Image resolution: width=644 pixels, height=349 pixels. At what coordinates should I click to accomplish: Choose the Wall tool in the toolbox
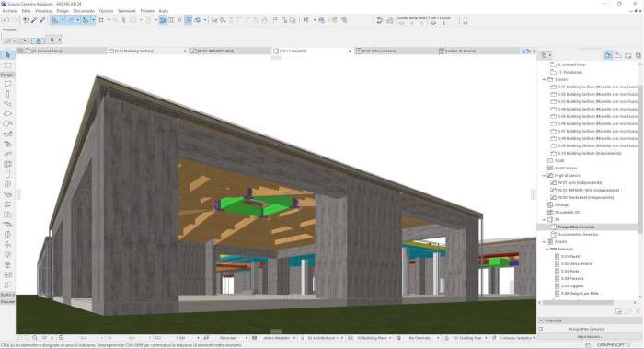[x=7, y=84]
